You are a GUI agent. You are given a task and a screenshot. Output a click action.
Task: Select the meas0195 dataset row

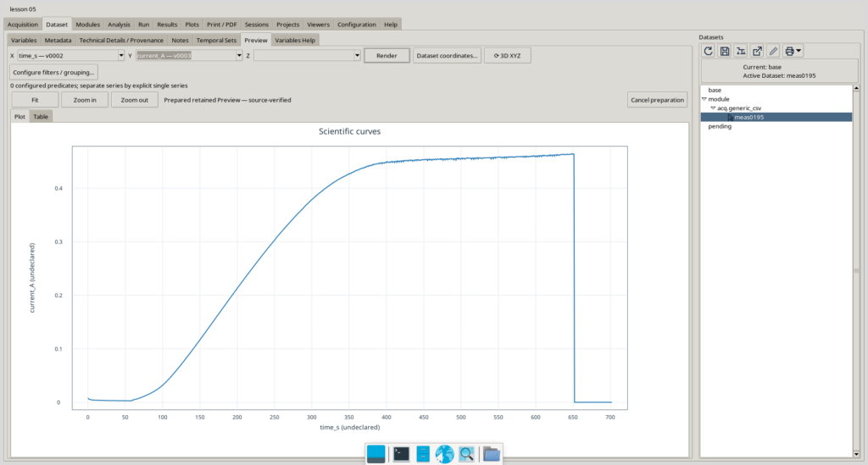pos(776,117)
